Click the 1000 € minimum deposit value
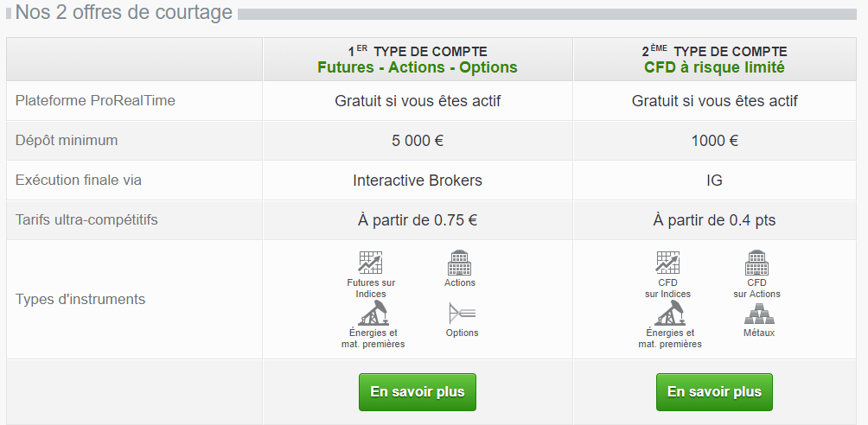This screenshot has width=868, height=425. pos(714,141)
